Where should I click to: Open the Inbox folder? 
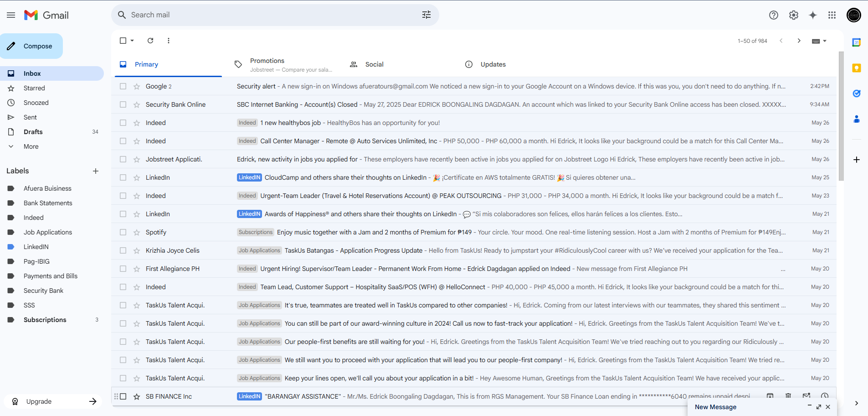coord(52,73)
